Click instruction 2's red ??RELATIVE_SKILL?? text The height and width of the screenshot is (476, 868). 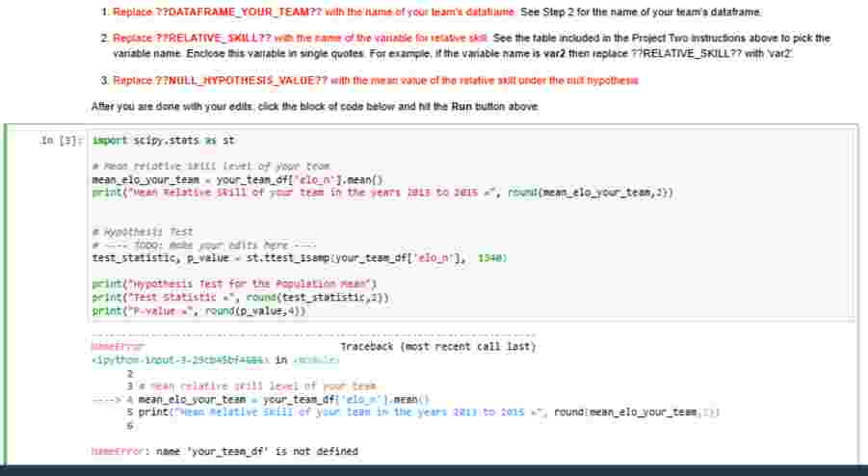300,39
